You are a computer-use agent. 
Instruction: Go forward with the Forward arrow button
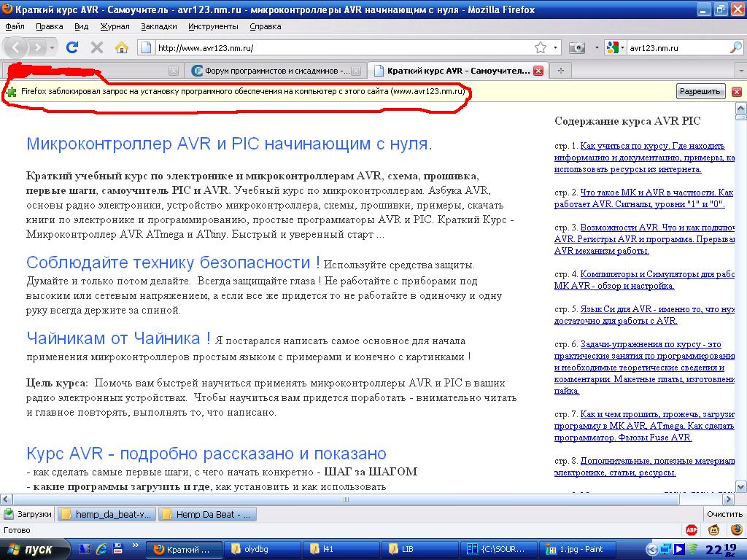37,47
